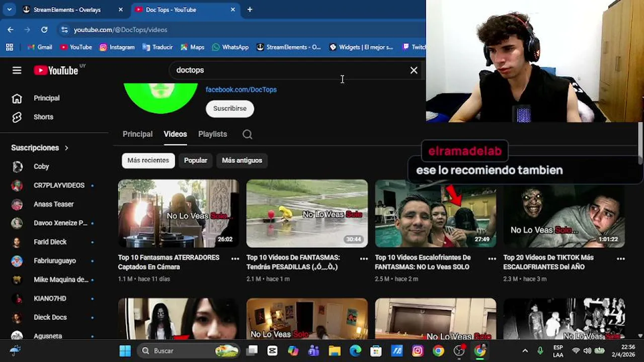Open Fabriuruguayo subscription channel
Screen dimensions: 644x362
(x=55, y=260)
